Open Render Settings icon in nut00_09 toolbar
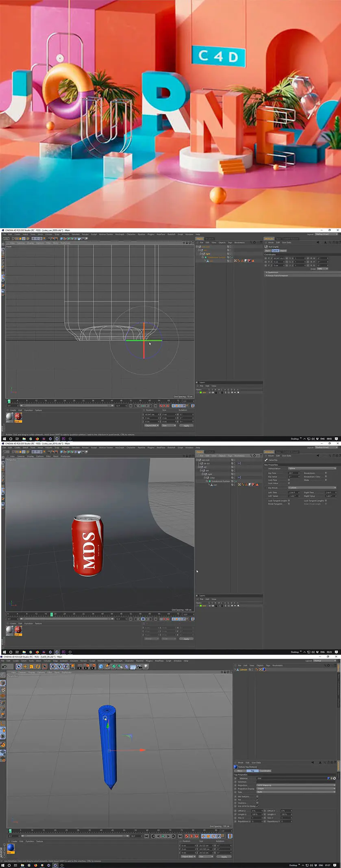Screen dimensions: 341x868 pos(92,667)
